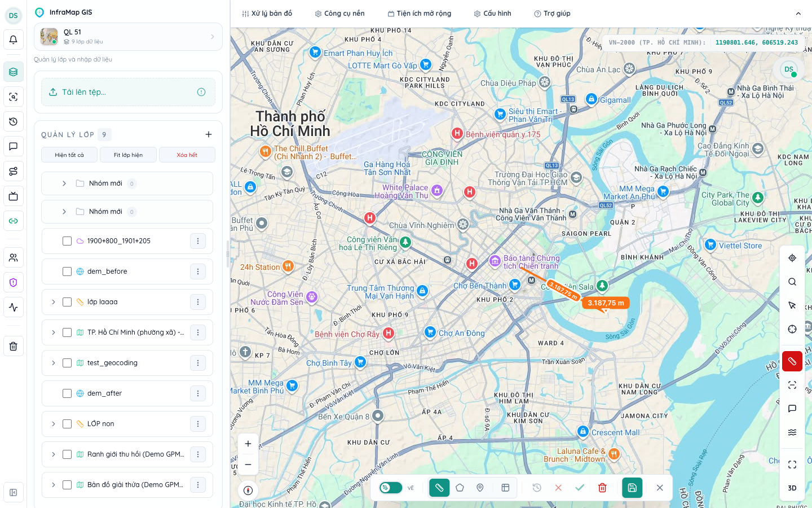The width and height of the screenshot is (812, 508).
Task: Open the map search tool on right toolbar
Action: coord(792,282)
